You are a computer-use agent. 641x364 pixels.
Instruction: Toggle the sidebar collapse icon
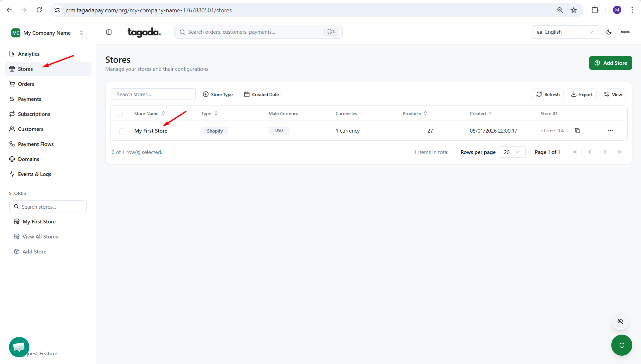point(109,32)
